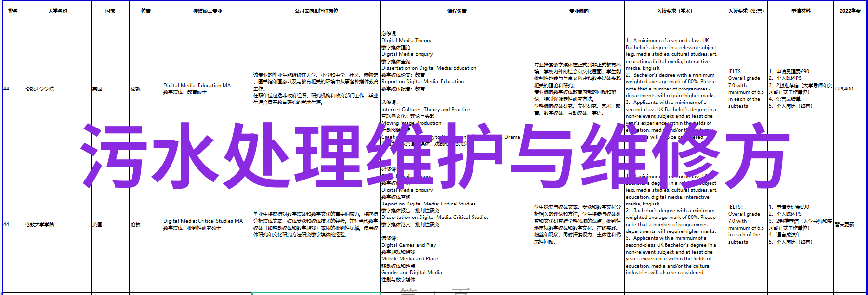The height and width of the screenshot is (295, 868).
Task: Select focus cell starting 专业探索数字媒体在正式到非正式教育环境
Action: click(579, 89)
